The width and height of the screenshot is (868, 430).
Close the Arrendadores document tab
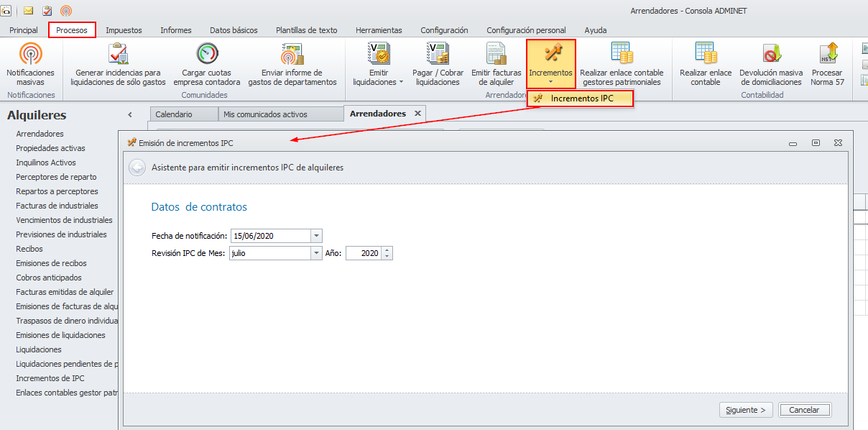(x=417, y=114)
